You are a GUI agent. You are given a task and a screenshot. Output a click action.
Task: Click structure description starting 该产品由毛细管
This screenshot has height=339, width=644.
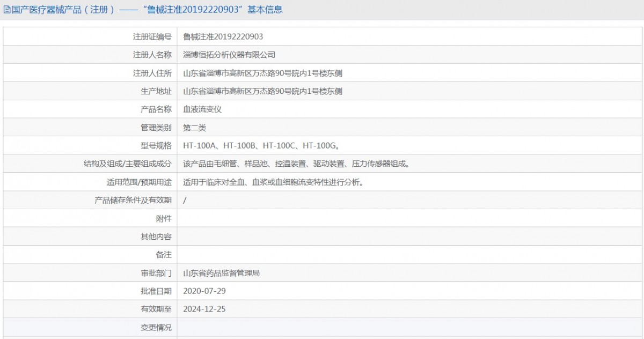tap(296, 164)
